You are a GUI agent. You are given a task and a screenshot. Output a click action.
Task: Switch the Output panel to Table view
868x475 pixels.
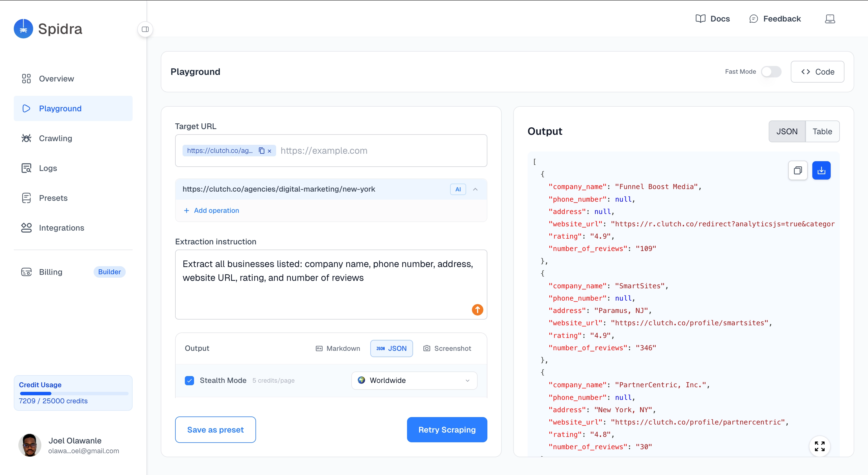point(823,131)
